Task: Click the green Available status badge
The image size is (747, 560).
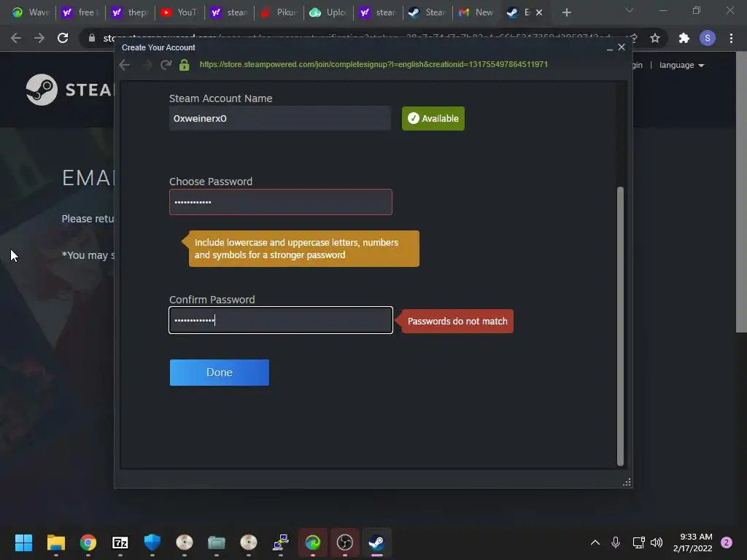Action: pyautogui.click(x=433, y=119)
